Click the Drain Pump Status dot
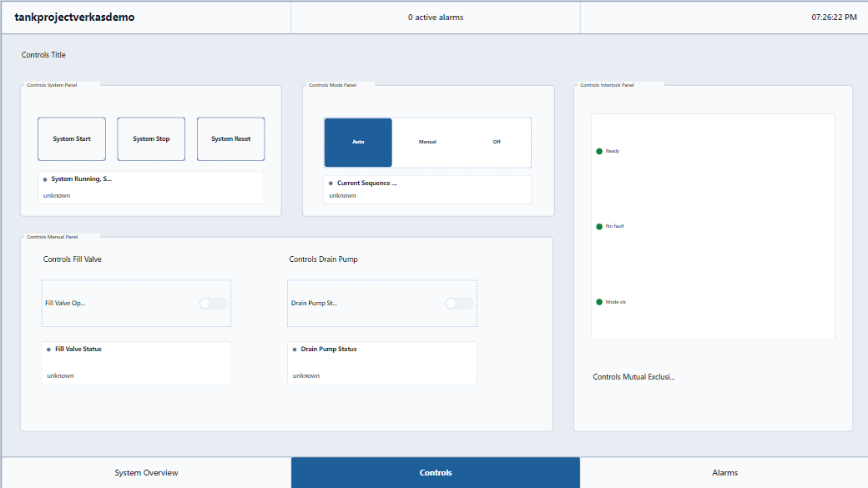 (295, 350)
